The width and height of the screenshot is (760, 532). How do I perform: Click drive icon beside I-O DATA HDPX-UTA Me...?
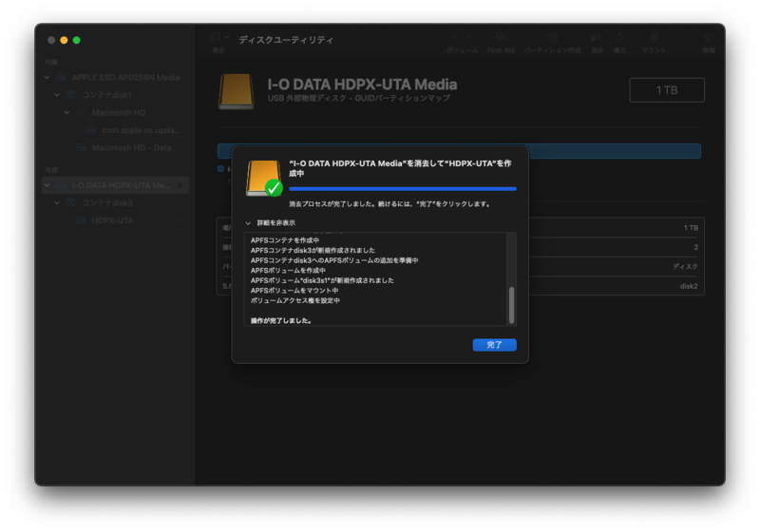tap(61, 185)
